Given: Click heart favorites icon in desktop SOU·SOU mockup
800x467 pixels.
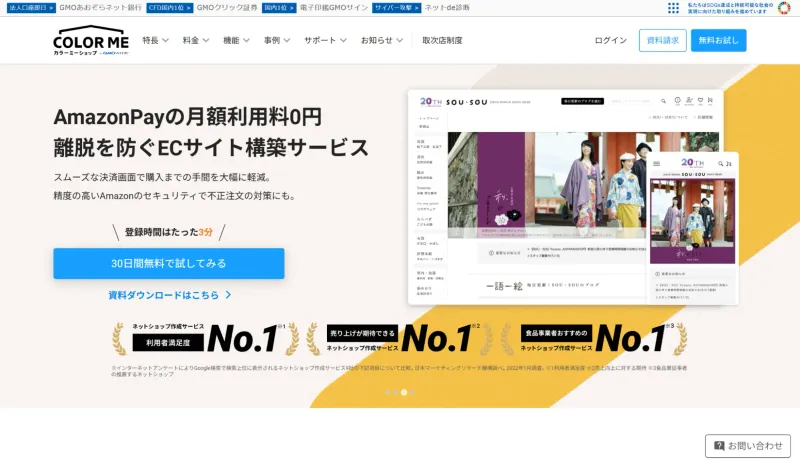Looking at the screenshot, I should [x=700, y=101].
